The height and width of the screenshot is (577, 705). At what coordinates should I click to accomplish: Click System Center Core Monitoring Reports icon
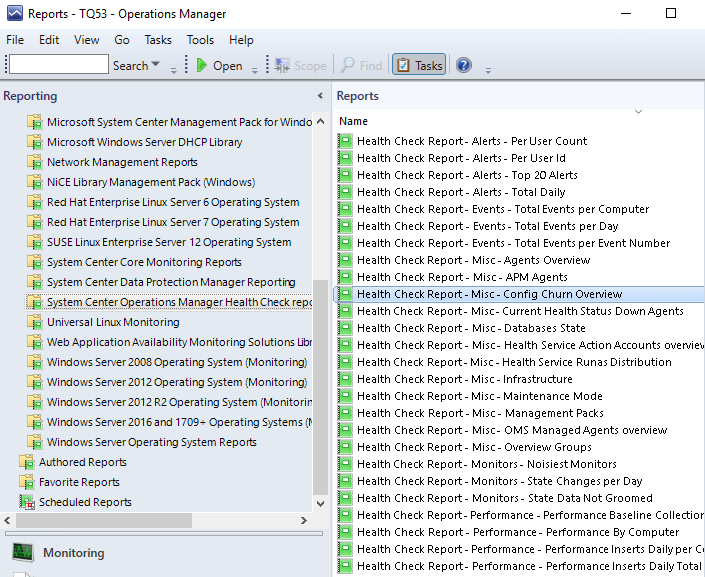(35, 262)
